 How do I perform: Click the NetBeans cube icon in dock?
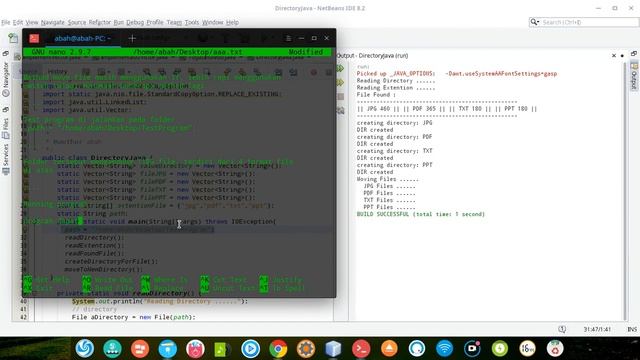point(333,349)
